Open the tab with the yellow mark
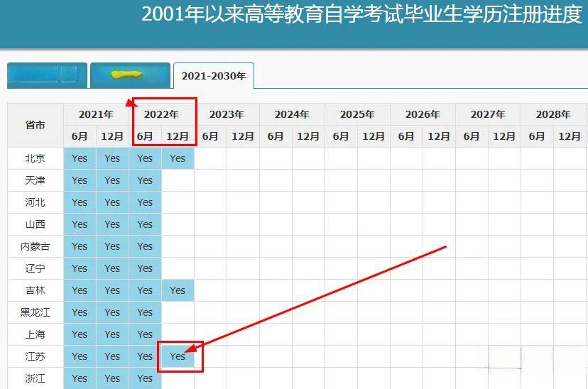588x389 pixels. coord(131,75)
